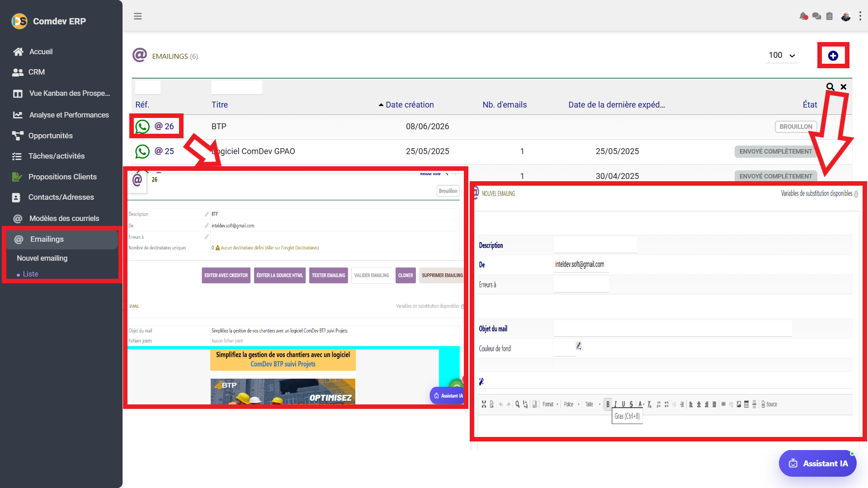Click Bold icon in editor toolbar
This screenshot has height=488, width=868.
[608, 404]
